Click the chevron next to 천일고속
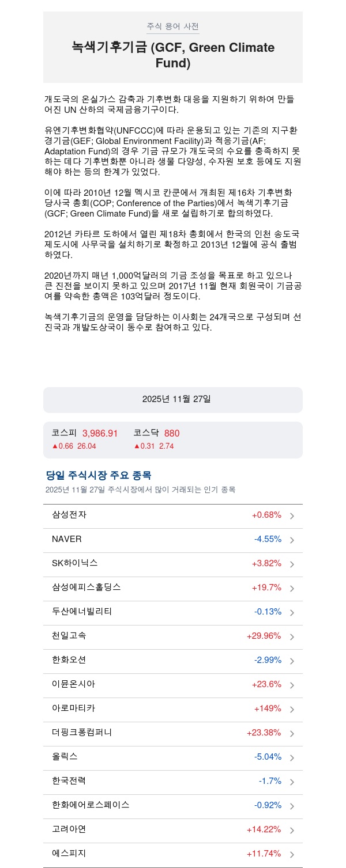The image size is (346, 868). coord(292,637)
